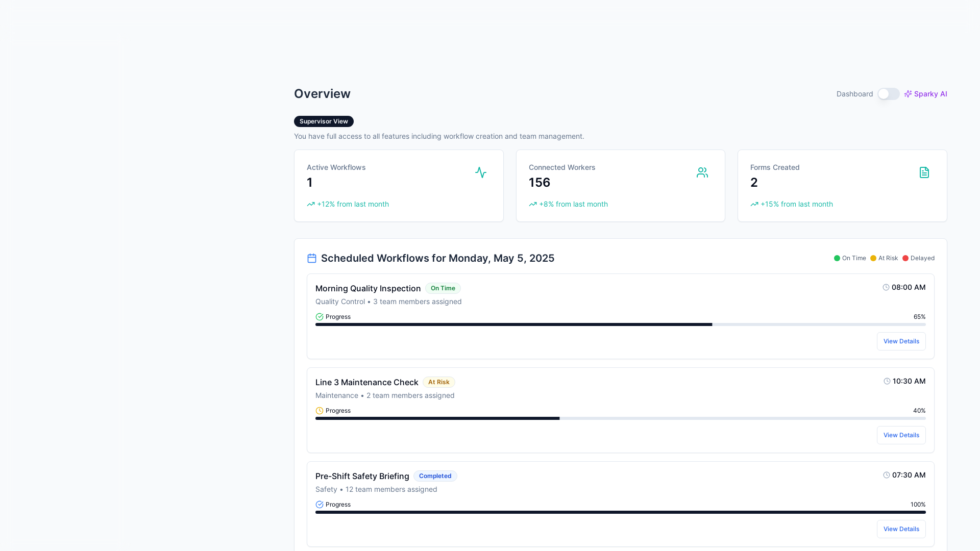This screenshot has height=551, width=980.
Task: Click the Forms Created trend arrow icon
Action: tap(754, 204)
